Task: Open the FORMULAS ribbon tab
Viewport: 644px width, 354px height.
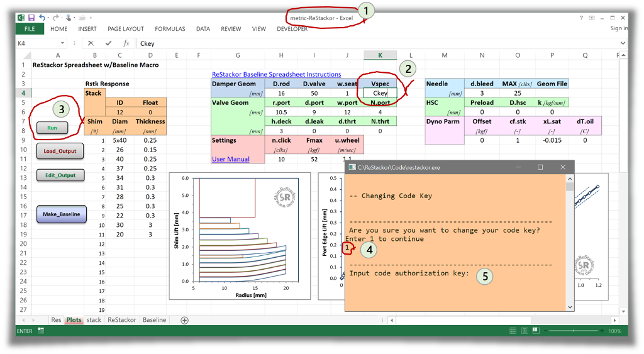Action: click(170, 29)
